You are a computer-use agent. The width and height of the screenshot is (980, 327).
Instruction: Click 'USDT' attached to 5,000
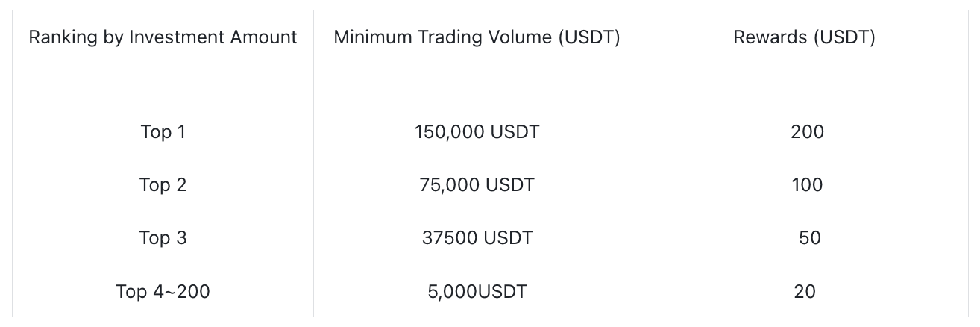(x=501, y=291)
